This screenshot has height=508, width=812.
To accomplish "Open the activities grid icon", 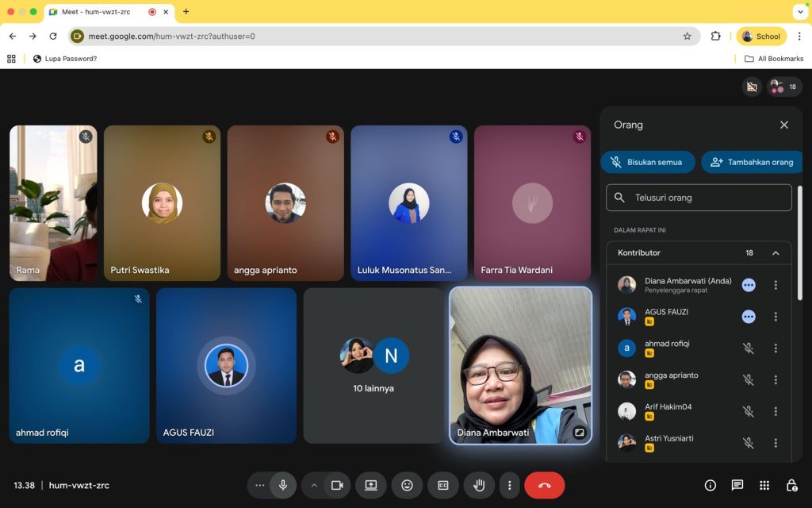I will (x=764, y=485).
